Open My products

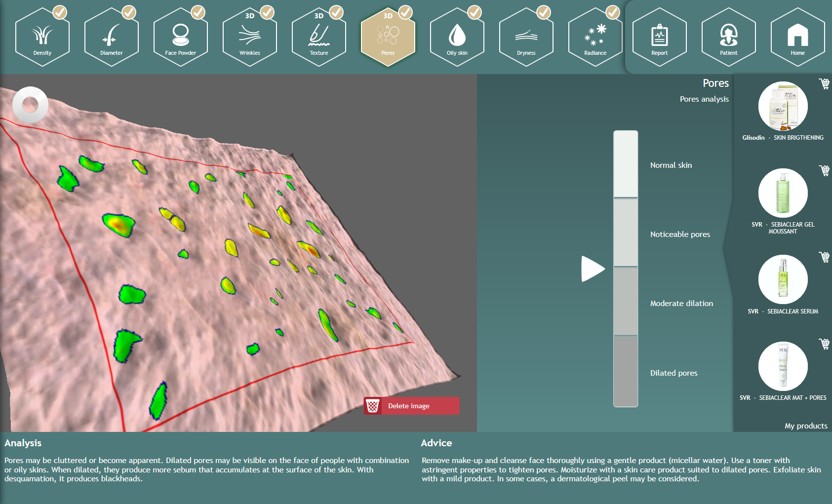(806, 426)
